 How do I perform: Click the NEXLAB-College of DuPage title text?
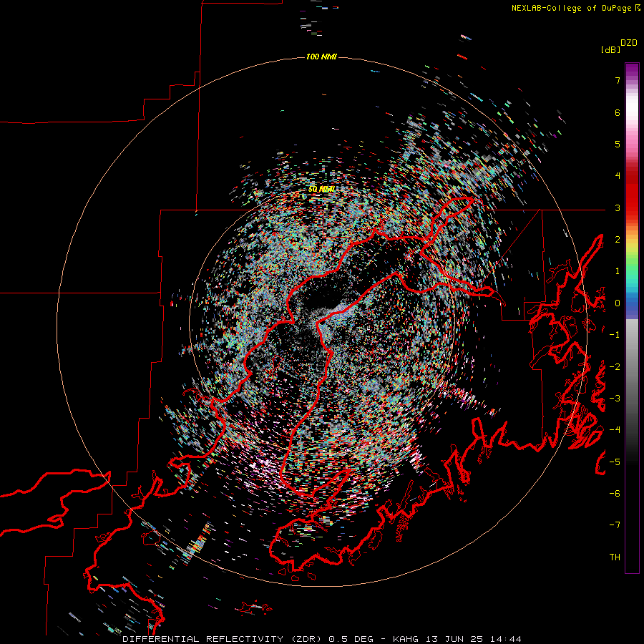point(571,8)
